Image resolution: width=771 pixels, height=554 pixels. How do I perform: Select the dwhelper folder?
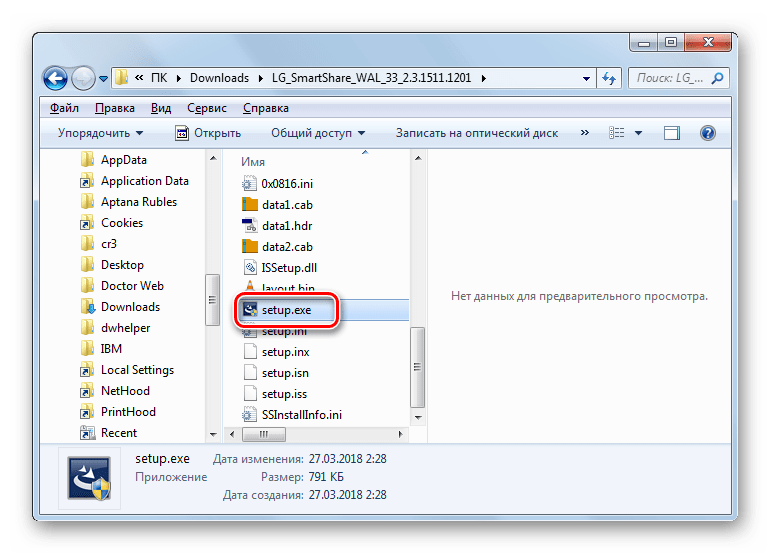[125, 328]
